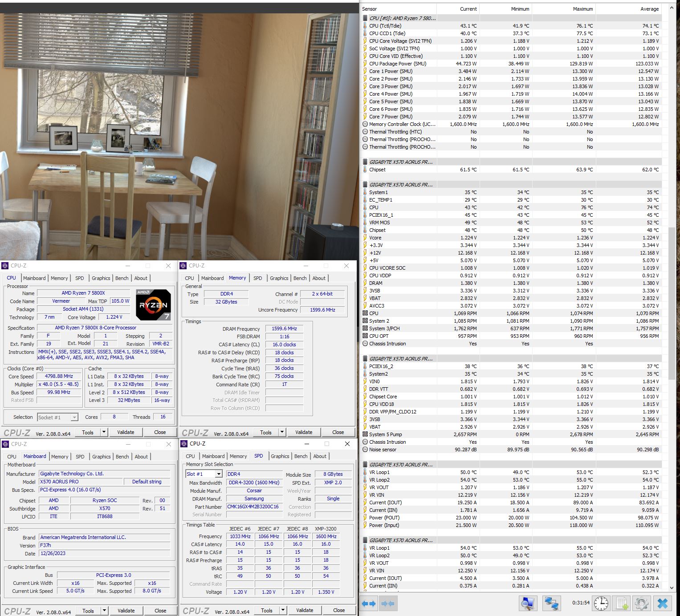
Task: Reset the elapsed timer using the clock icon
Action: pos(601,604)
